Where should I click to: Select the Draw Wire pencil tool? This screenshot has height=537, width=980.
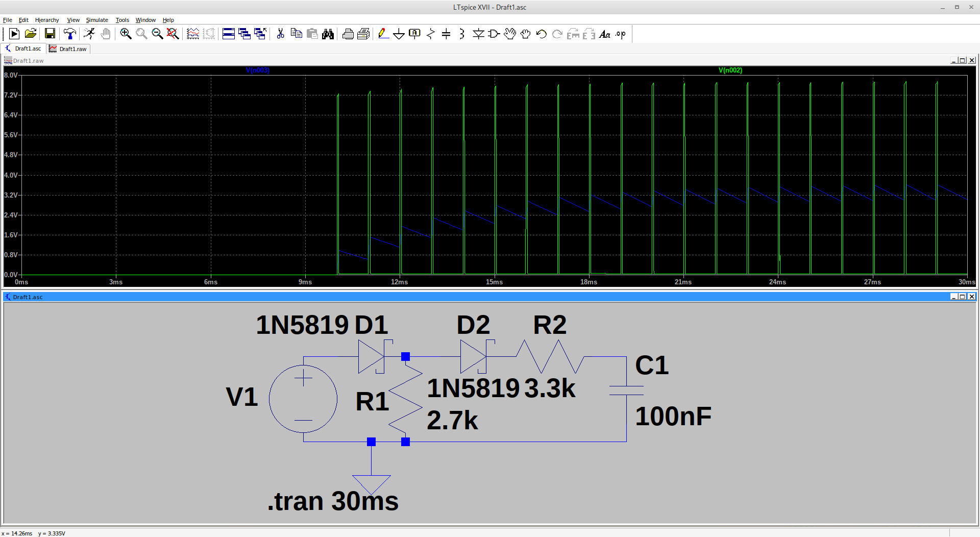(x=383, y=34)
